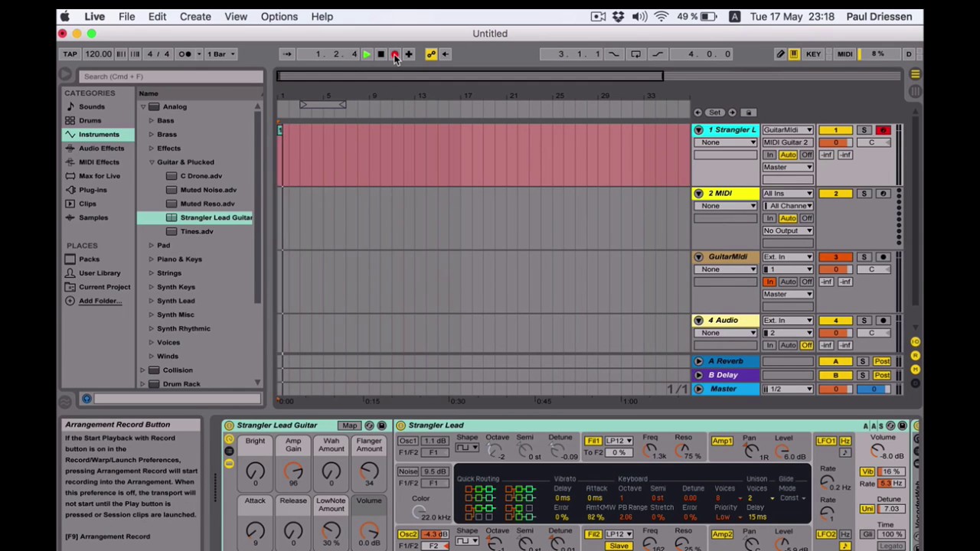Click the Arrangement Record button

pyautogui.click(x=395, y=54)
